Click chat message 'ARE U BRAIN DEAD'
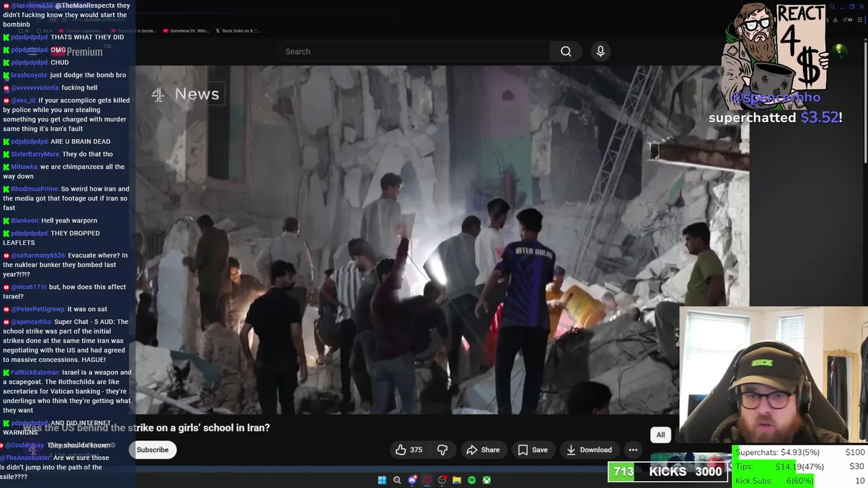Viewport: 868px width, 488px height. (80, 142)
